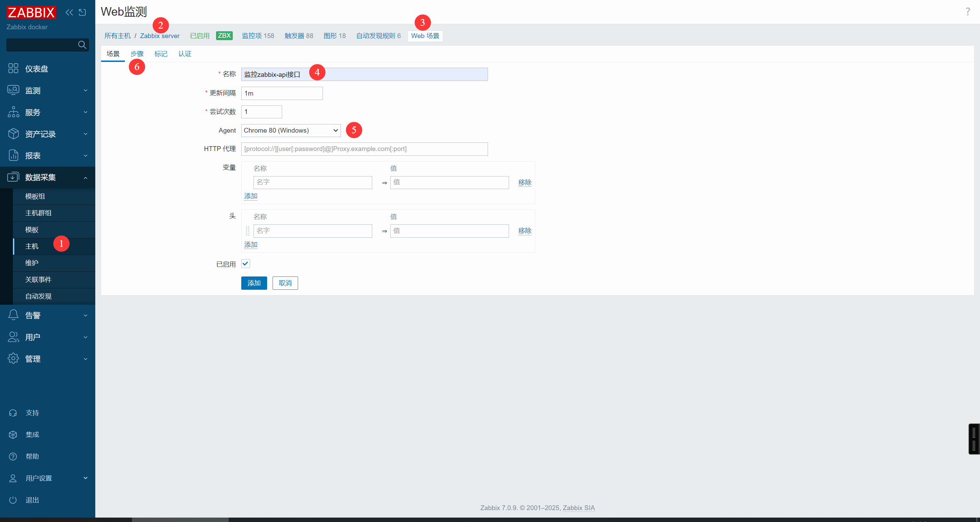The width and height of the screenshot is (980, 522).
Task: Click 添加 link under 变量
Action: (251, 196)
